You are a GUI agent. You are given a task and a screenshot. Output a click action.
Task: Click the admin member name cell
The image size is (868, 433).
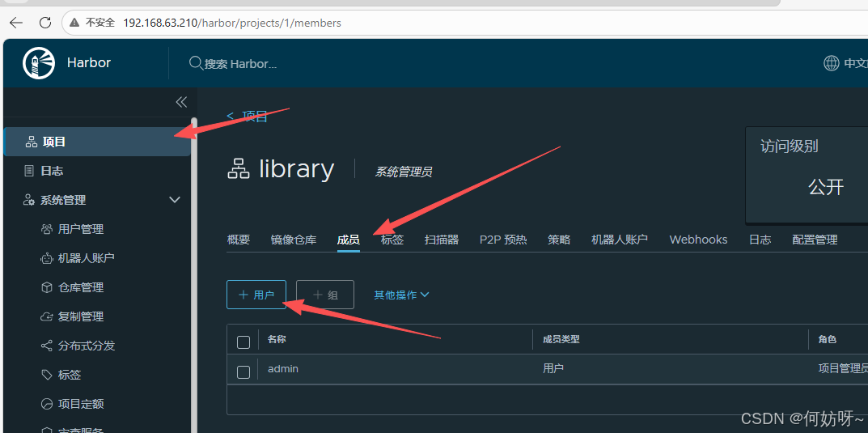click(283, 368)
